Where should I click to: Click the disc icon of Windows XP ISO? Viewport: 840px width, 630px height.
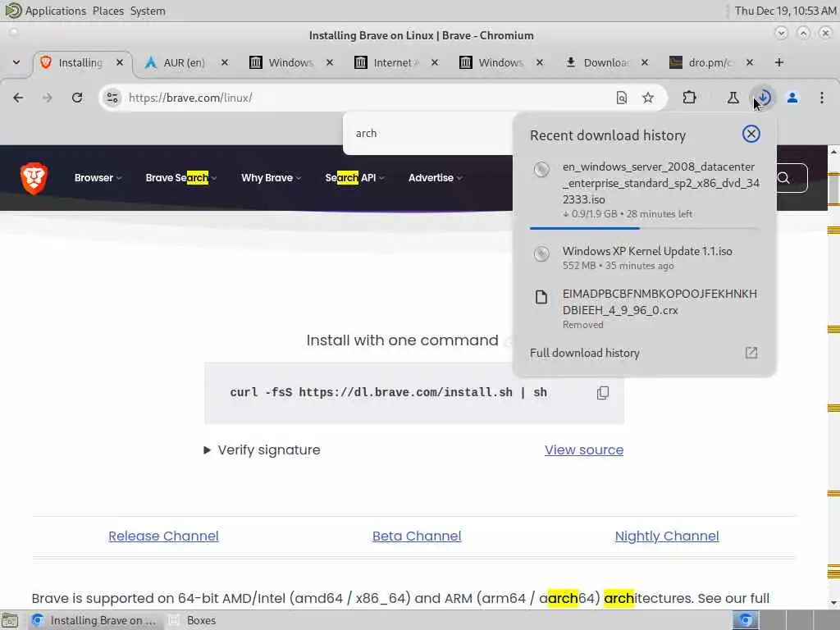click(541, 253)
